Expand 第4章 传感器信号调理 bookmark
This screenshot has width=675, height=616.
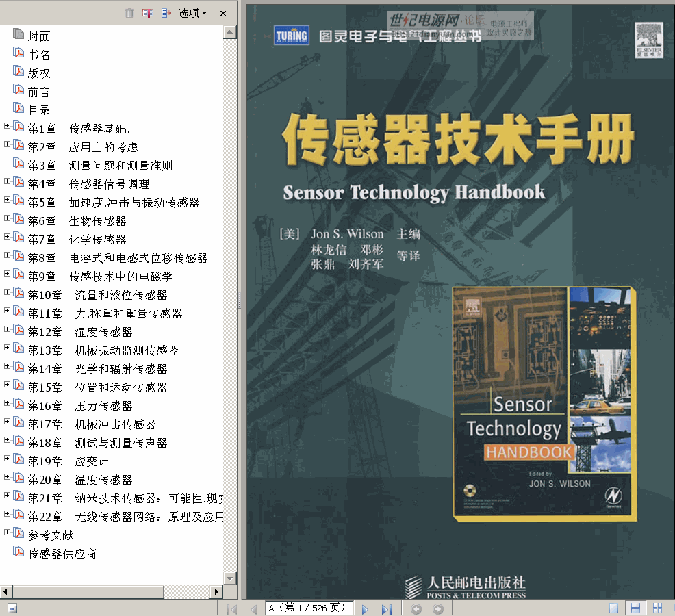click(7, 181)
